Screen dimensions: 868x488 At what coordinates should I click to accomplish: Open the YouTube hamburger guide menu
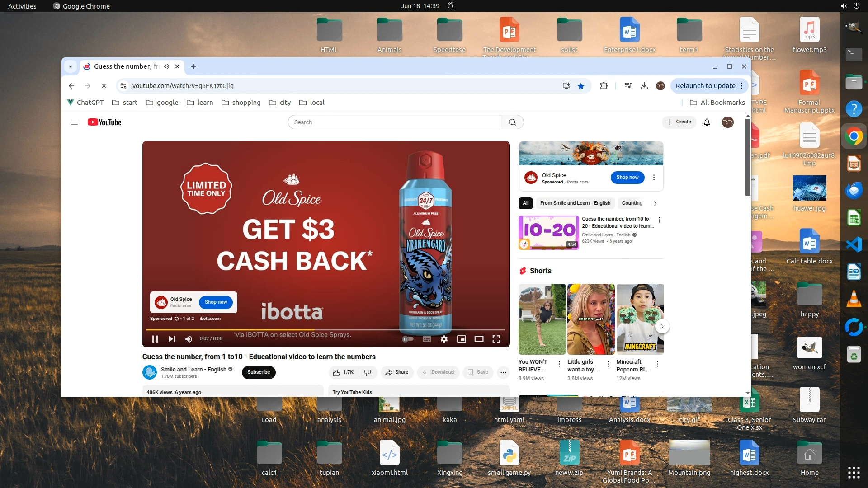75,122
